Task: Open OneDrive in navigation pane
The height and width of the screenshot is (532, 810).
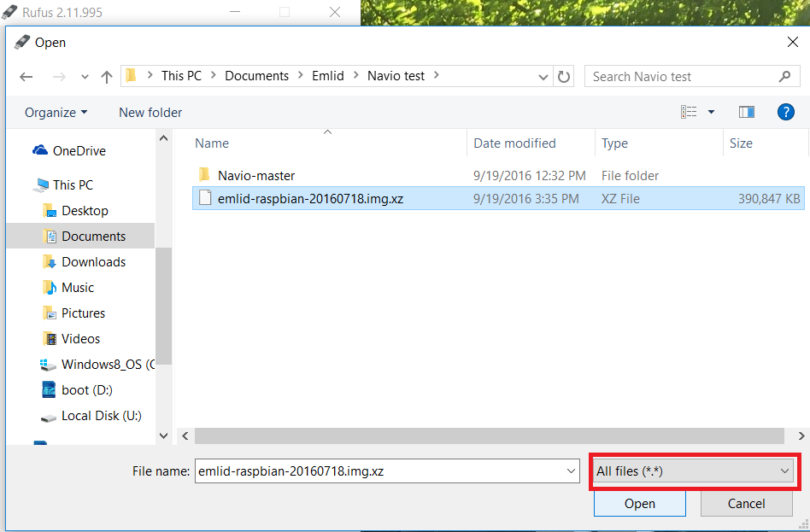Action: pyautogui.click(x=79, y=151)
